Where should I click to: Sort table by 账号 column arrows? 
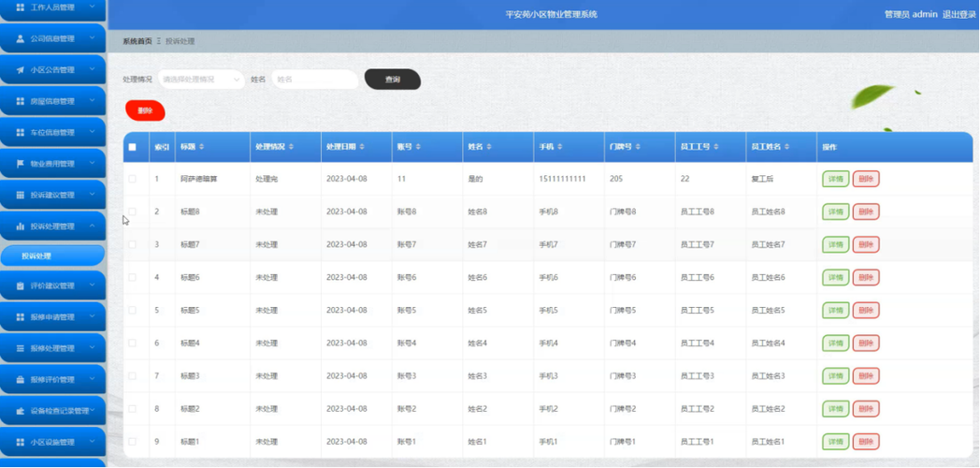click(417, 147)
